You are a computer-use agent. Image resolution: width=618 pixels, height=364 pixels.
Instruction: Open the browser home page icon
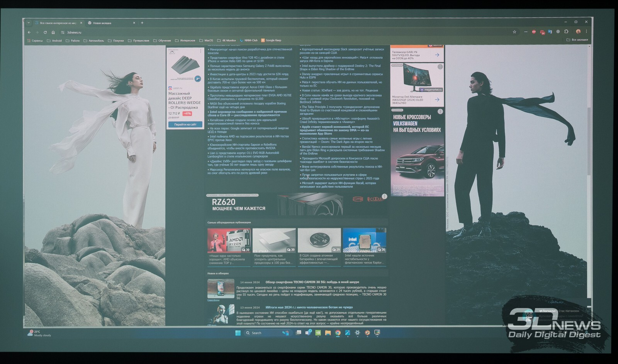(x=53, y=32)
